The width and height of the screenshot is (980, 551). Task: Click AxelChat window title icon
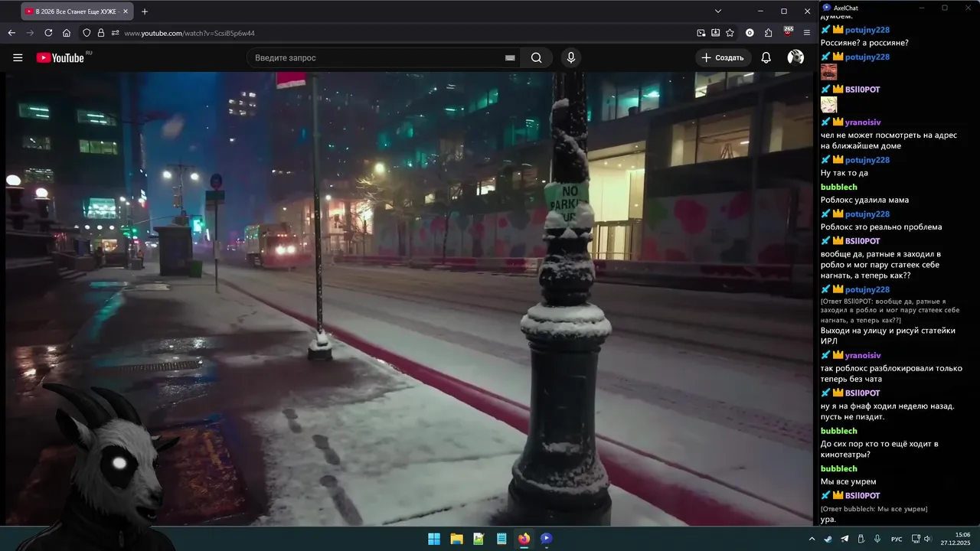(x=826, y=8)
